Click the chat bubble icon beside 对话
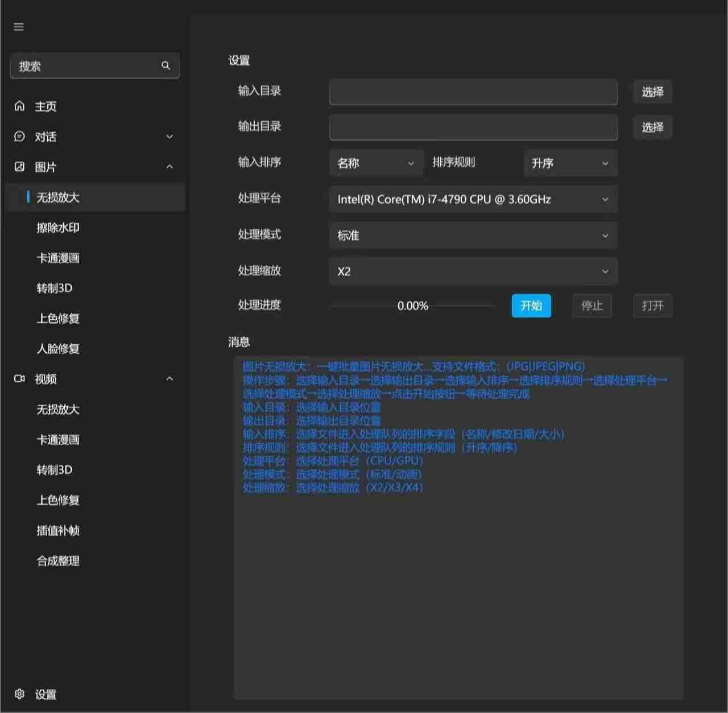The width and height of the screenshot is (728, 713). (x=19, y=137)
